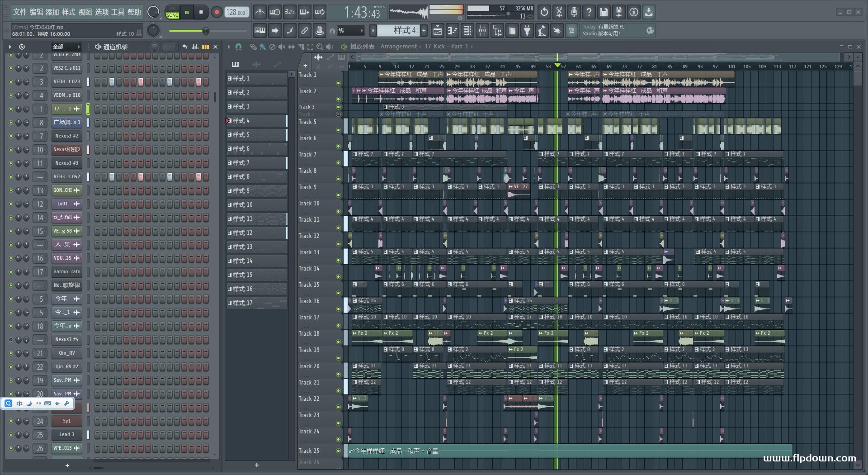Viewport: 868px width, 475px height.
Task: Click the save project floppy icon
Action: 604,12
